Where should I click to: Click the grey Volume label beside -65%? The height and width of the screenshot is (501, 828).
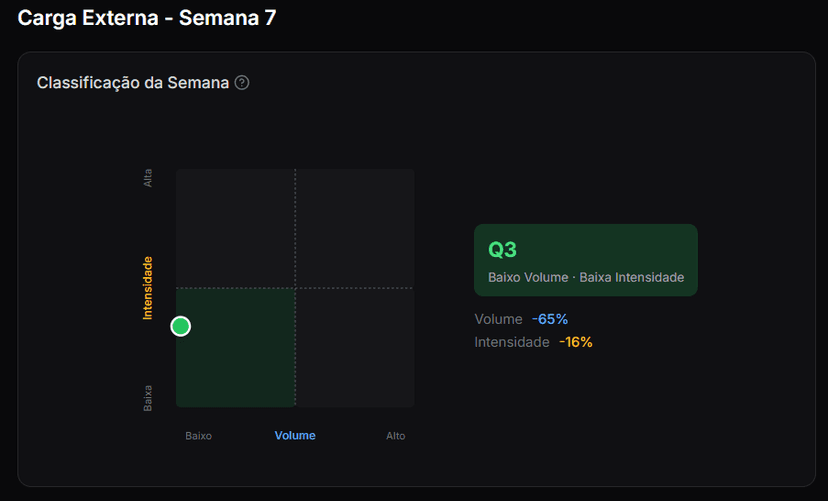click(x=498, y=319)
